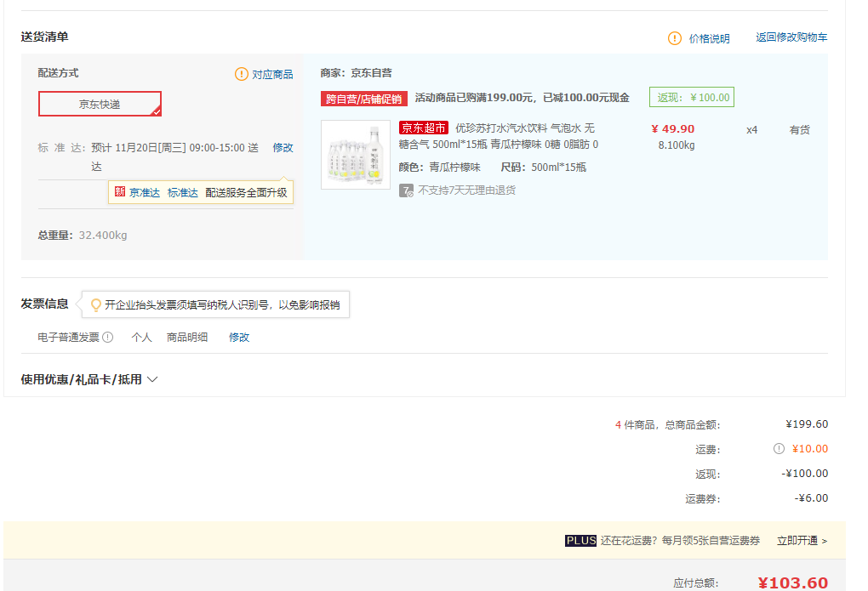Click the 配送服务全面升级 notice text

(x=246, y=192)
